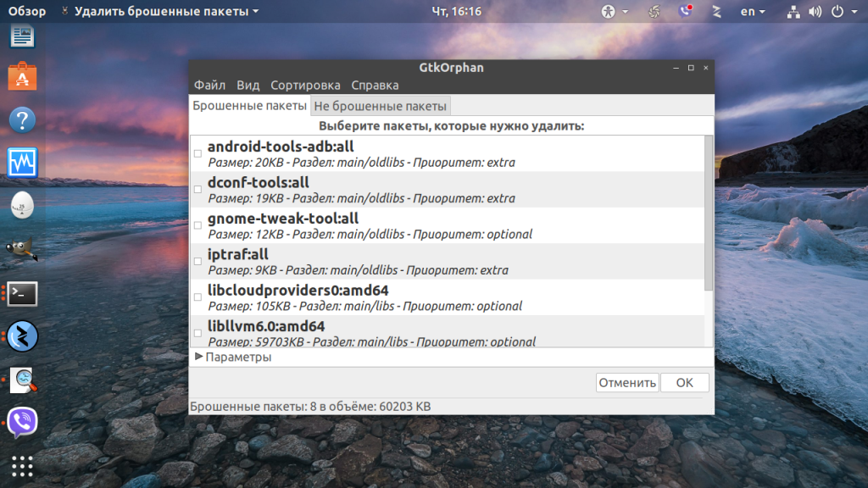The image size is (868, 488).
Task: Select the libcloudproviders0:amd64 checkbox
Action: (x=198, y=297)
